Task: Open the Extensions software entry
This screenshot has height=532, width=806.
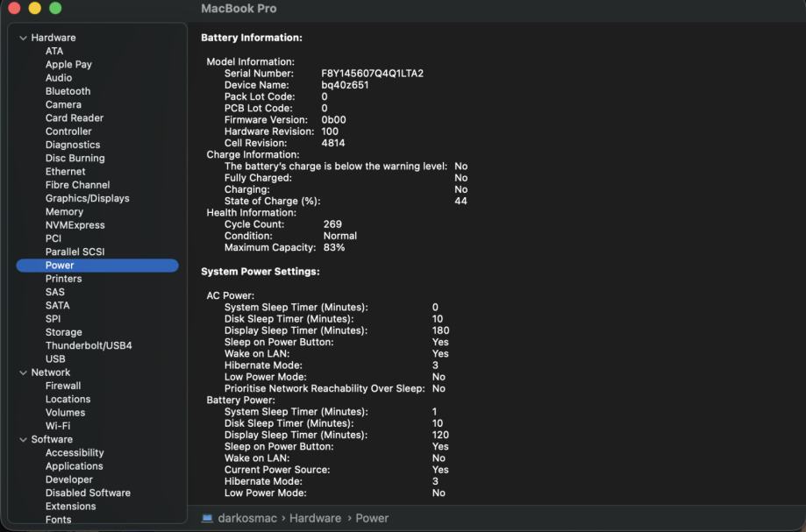Action: (x=71, y=507)
